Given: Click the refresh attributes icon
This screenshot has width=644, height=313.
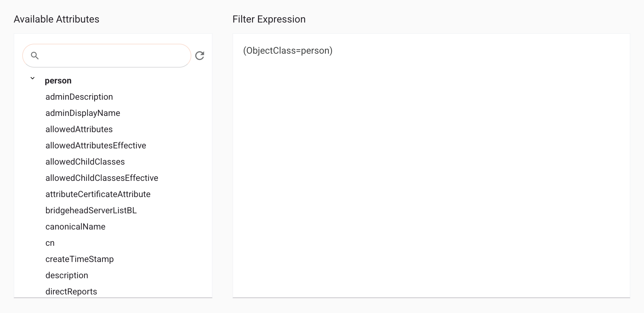Looking at the screenshot, I should (x=199, y=56).
